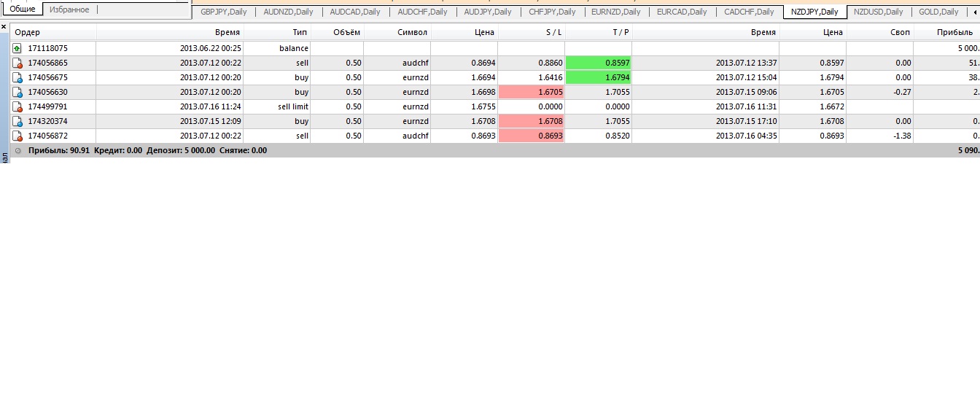Image resolution: width=980 pixels, height=404 pixels.
Task: Open the AUDJPY,Daily chart tab
Action: click(x=488, y=12)
